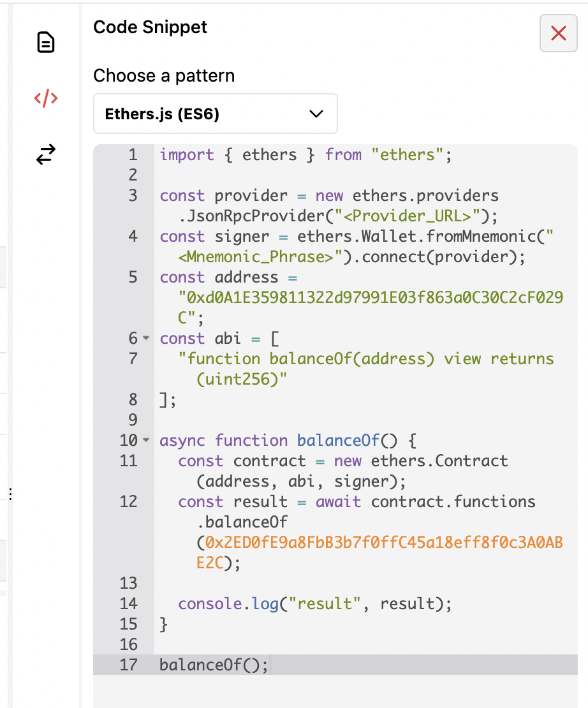
Task: Select the code snippet icon in sidebar
Action: pyautogui.click(x=46, y=98)
